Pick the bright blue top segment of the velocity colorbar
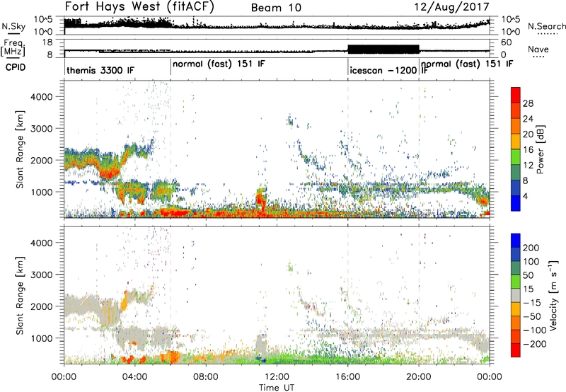566x392 pixels. click(516, 241)
